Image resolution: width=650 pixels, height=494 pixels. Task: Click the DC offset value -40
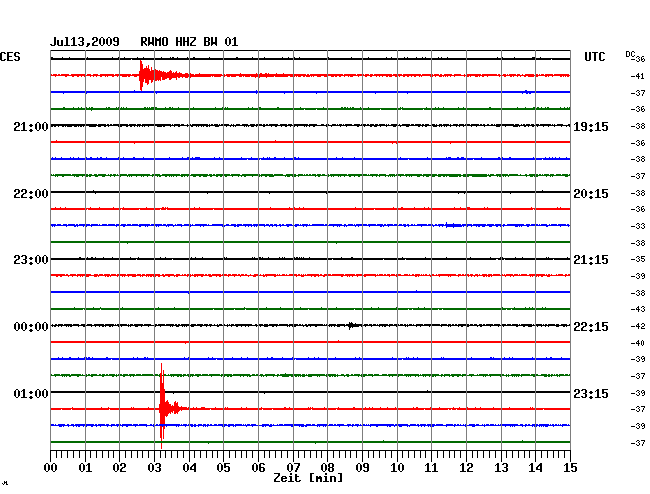pyautogui.click(x=638, y=343)
